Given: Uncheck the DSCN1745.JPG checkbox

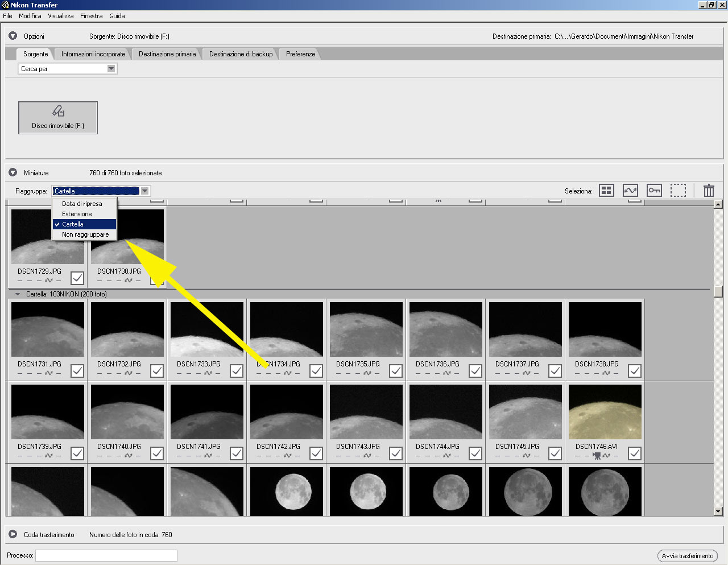Looking at the screenshot, I should [555, 453].
